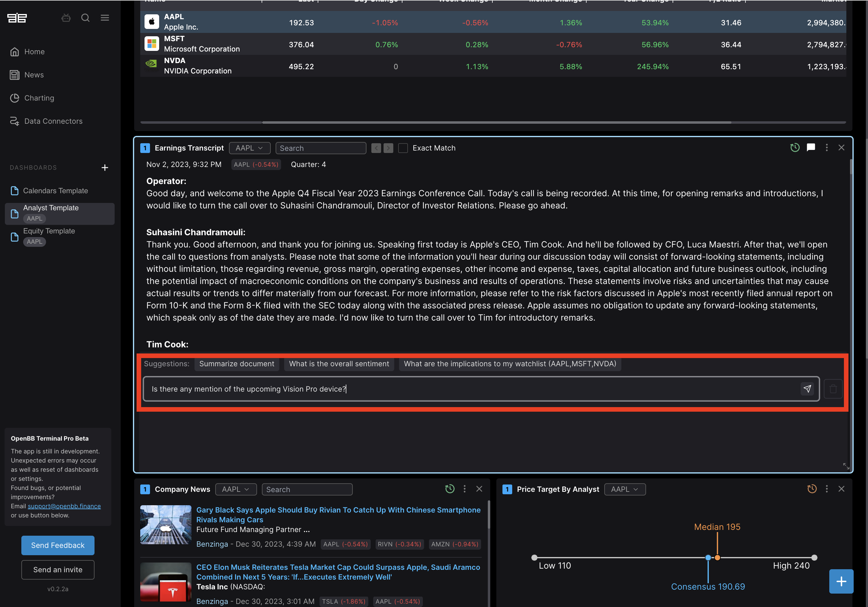Click Apple store news thumbnail
The height and width of the screenshot is (607, 868).
pyautogui.click(x=166, y=525)
